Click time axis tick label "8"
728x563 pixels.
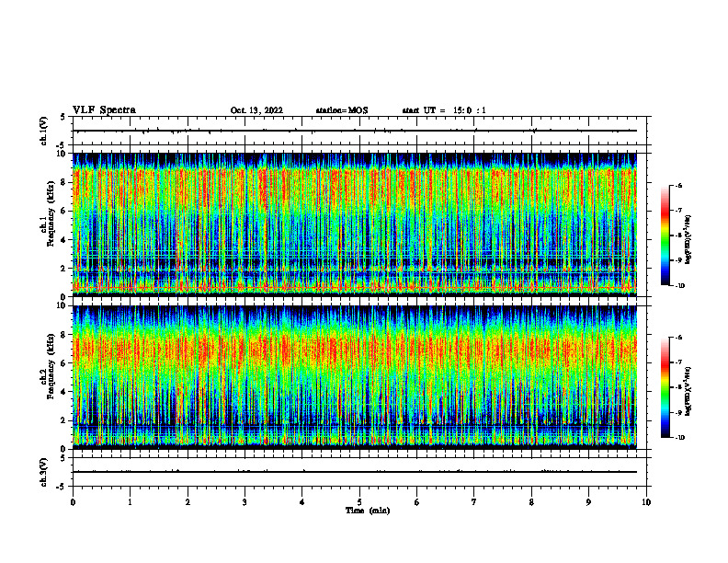point(531,502)
